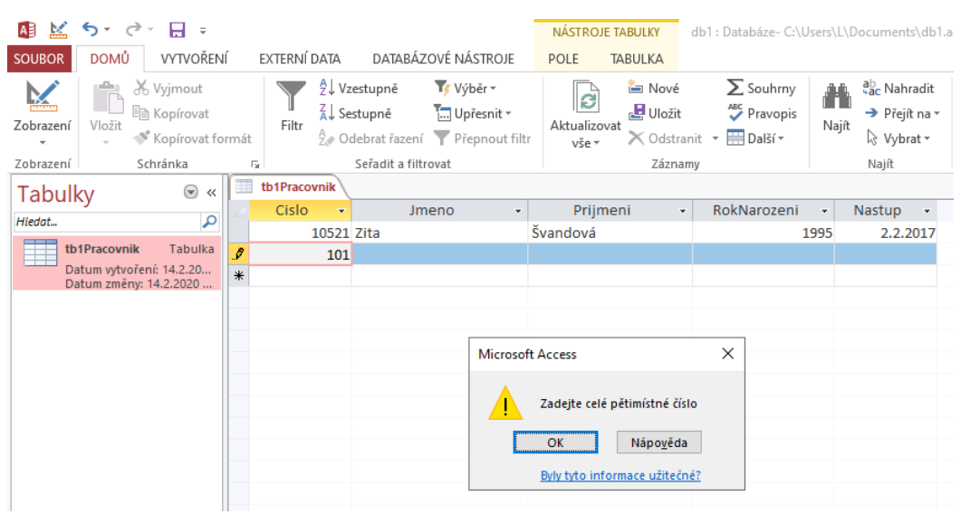Save using the floppy disk icon
The image size is (980, 514).
pyautogui.click(x=177, y=29)
